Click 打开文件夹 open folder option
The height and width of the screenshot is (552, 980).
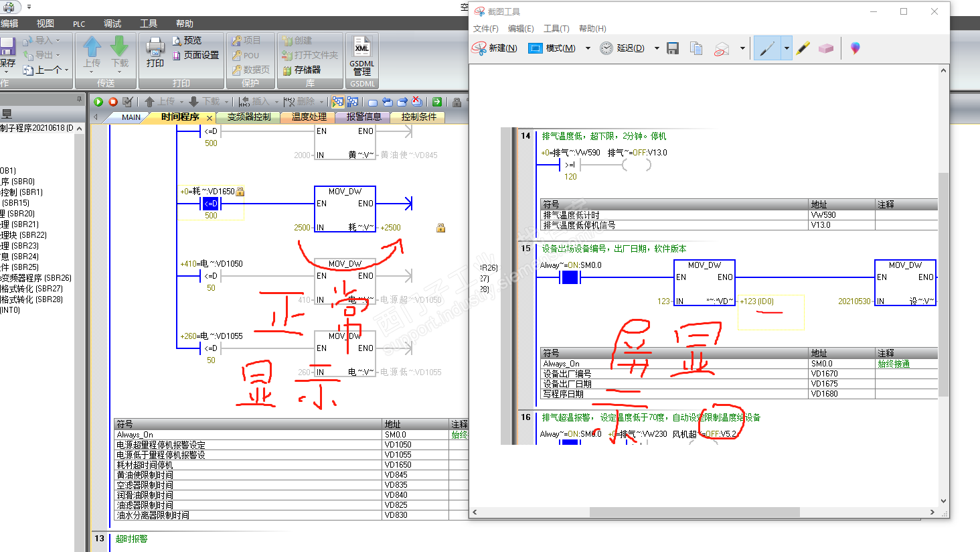[x=310, y=56]
